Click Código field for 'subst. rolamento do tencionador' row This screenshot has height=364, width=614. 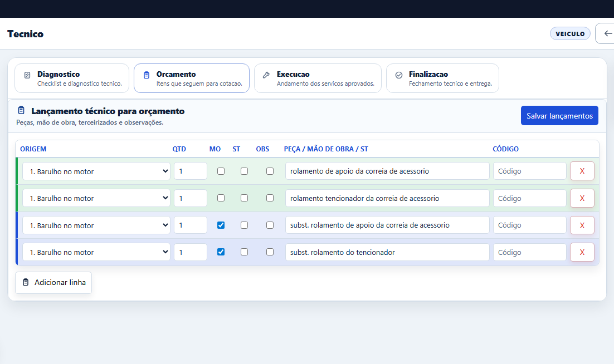point(530,252)
